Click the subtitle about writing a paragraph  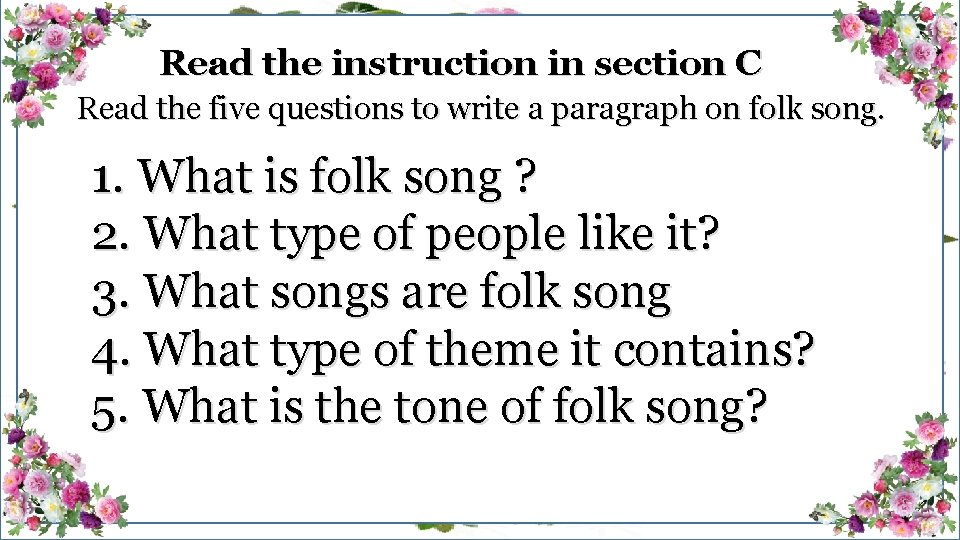click(481, 109)
